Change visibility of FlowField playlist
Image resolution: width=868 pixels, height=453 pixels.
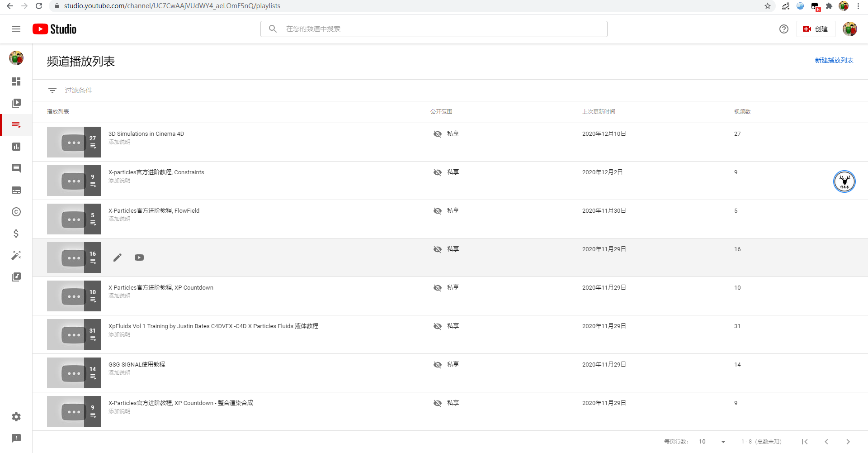click(x=446, y=211)
